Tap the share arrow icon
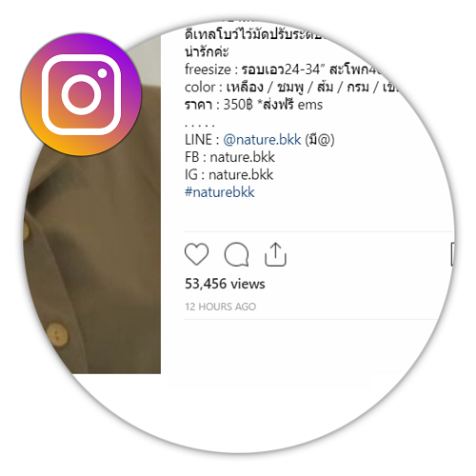The image size is (476, 476). (x=275, y=254)
